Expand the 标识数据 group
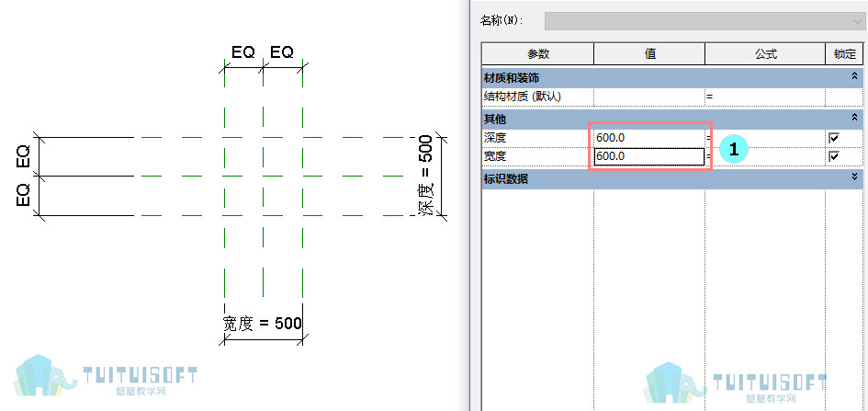Viewport: 868px width, 411px height. pos(855,177)
